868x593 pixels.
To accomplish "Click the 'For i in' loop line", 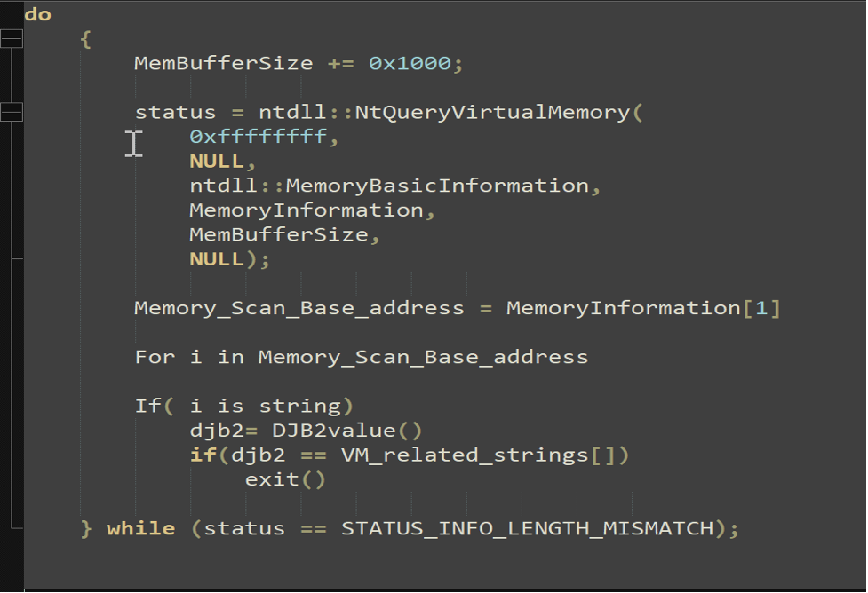I will (x=362, y=357).
